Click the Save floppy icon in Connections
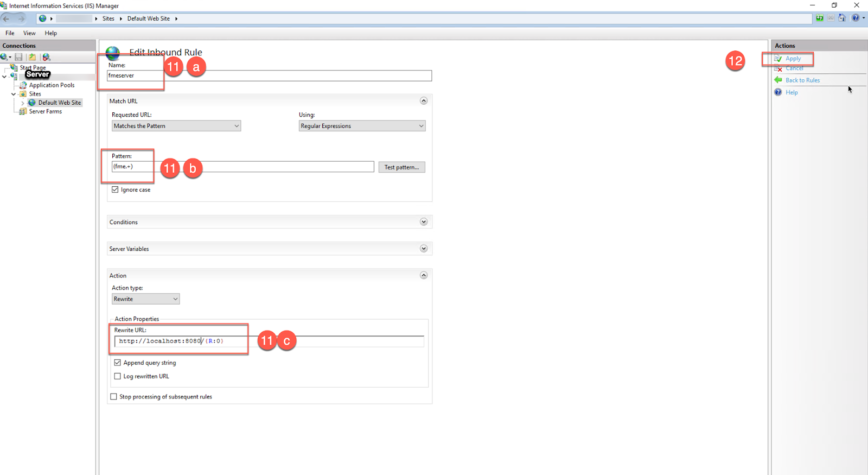868x475 pixels. [x=18, y=57]
